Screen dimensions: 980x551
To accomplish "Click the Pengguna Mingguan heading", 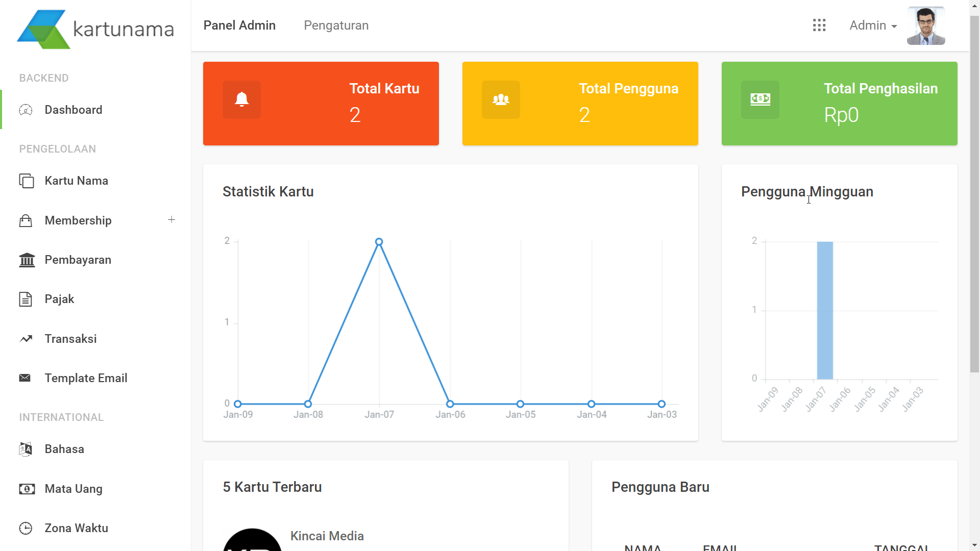I will tap(807, 192).
